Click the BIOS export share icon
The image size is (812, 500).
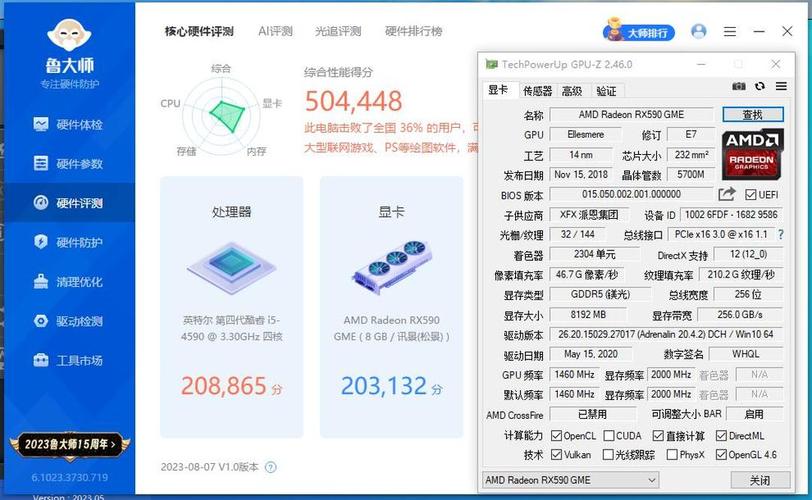point(727,194)
